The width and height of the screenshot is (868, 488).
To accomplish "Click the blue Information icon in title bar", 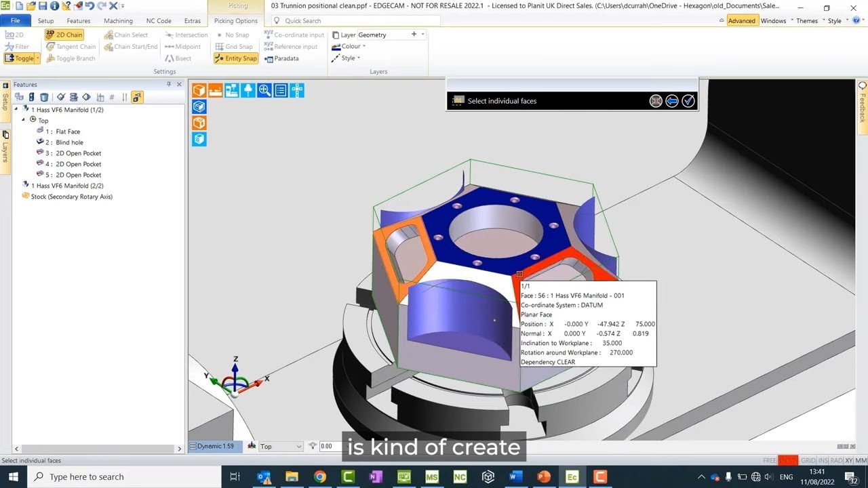I will pyautogui.click(x=55, y=5).
